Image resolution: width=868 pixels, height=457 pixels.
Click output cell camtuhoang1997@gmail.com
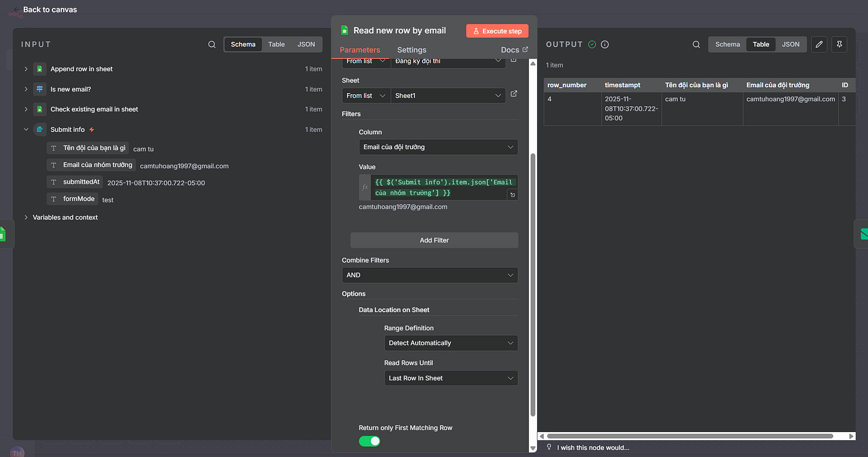pos(790,109)
